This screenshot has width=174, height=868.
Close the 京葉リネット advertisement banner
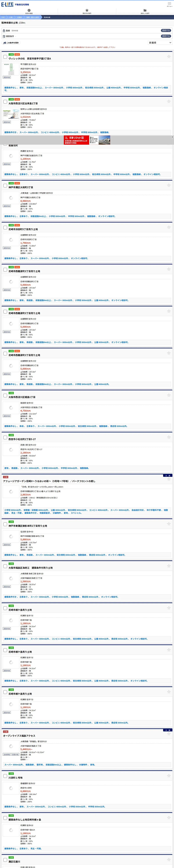[172, 137]
